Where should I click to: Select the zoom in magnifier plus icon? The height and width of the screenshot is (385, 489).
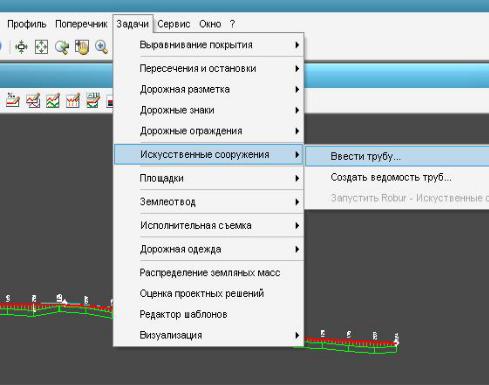click(x=101, y=47)
